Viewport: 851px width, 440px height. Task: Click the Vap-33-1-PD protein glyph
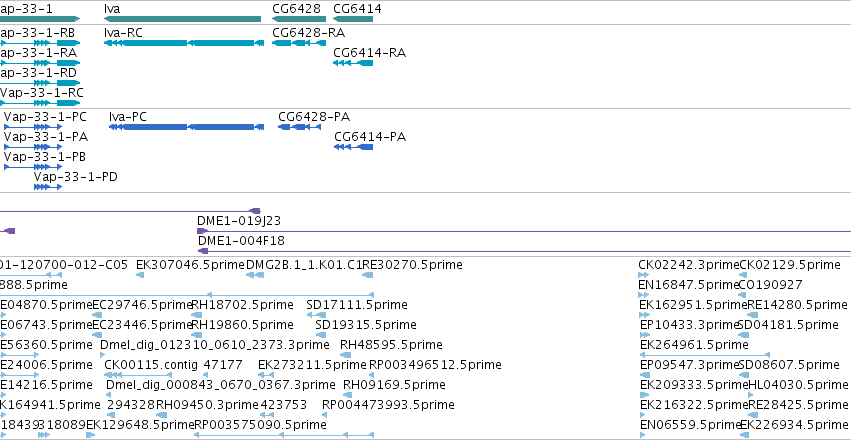point(48,187)
